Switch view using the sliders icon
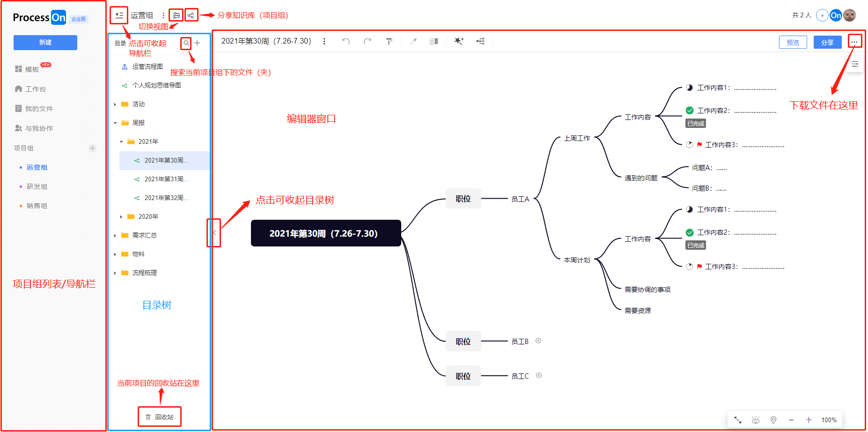This screenshot has width=868, height=432. pos(176,15)
